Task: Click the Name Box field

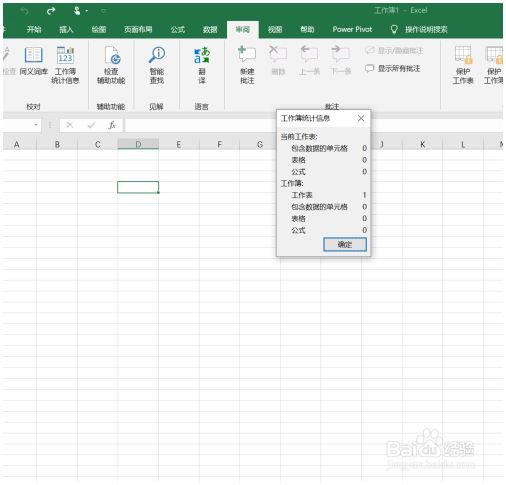Action: [x=17, y=125]
